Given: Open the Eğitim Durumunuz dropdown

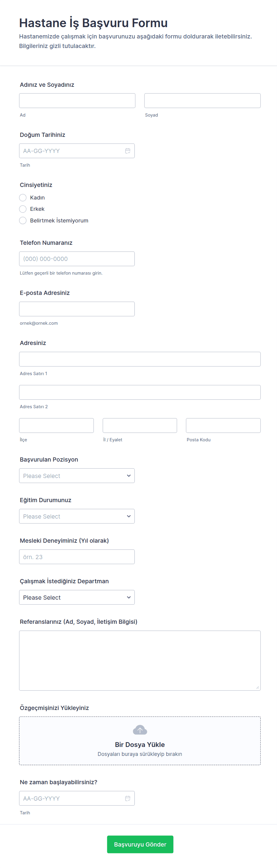Looking at the screenshot, I should pos(77,516).
